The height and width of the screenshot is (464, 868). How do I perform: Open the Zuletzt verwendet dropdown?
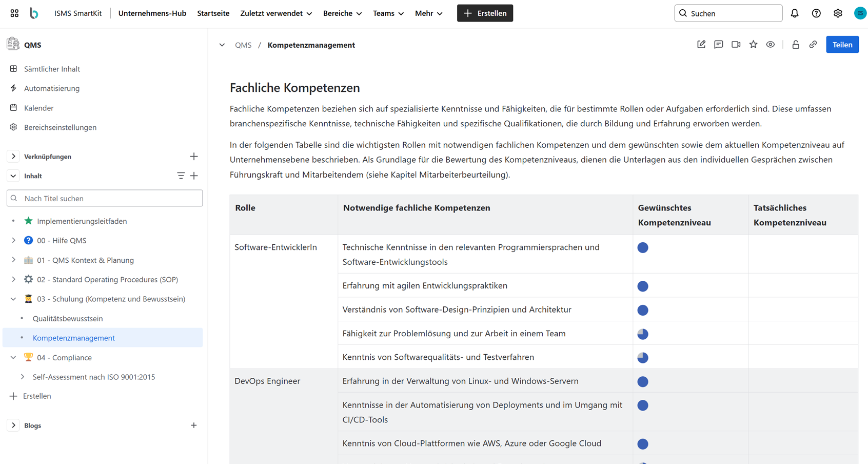click(276, 13)
